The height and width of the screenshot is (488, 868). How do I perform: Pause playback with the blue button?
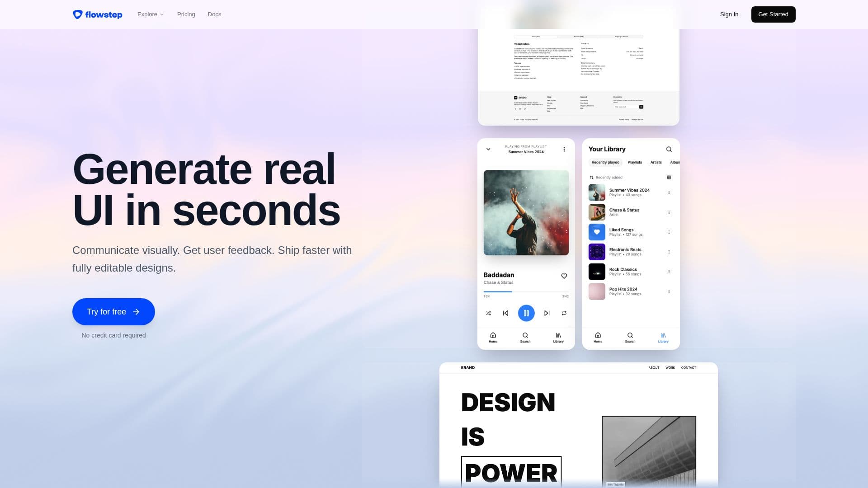click(526, 313)
